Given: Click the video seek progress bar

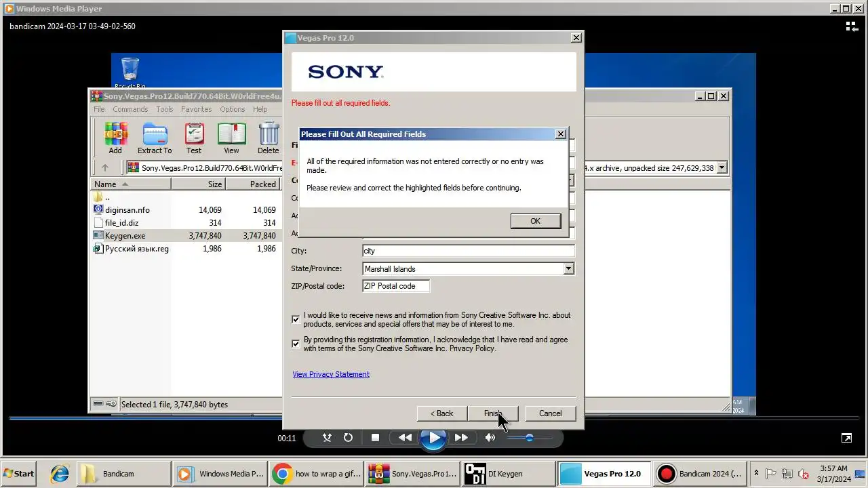Looking at the screenshot, I should click(434, 419).
